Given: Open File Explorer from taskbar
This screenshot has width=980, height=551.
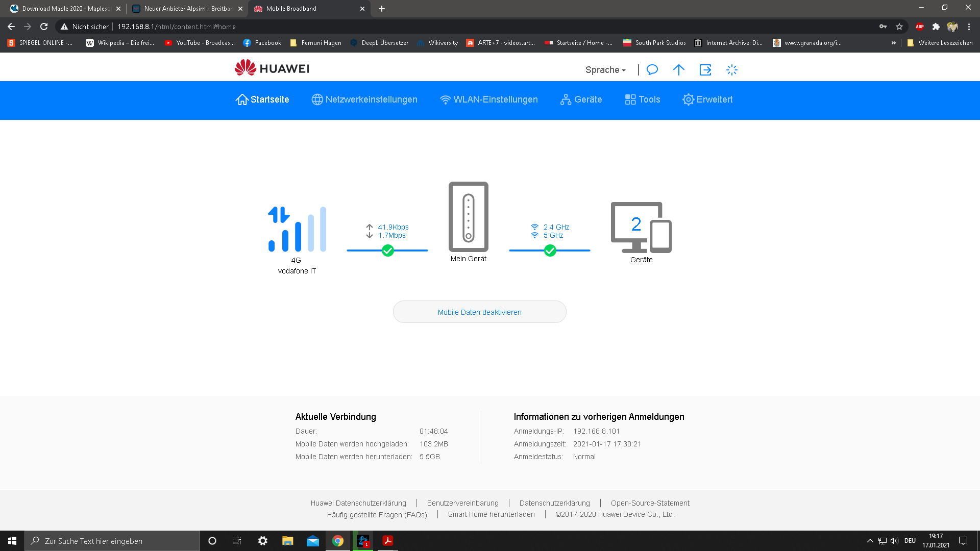Looking at the screenshot, I should tap(288, 541).
